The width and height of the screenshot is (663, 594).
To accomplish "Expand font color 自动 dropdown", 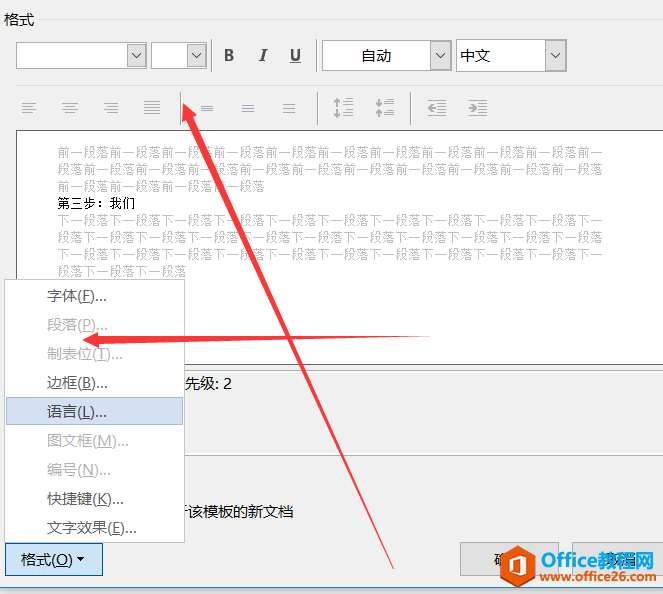I will coord(440,55).
